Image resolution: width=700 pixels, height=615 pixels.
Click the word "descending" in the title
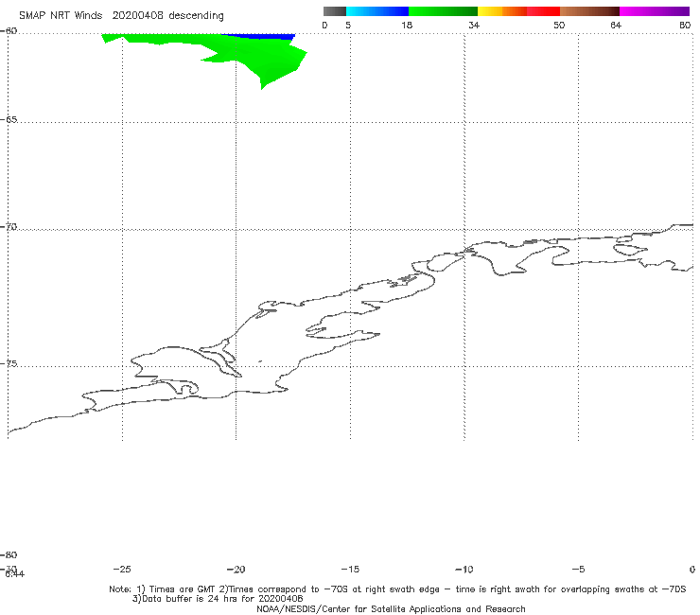coord(196,16)
